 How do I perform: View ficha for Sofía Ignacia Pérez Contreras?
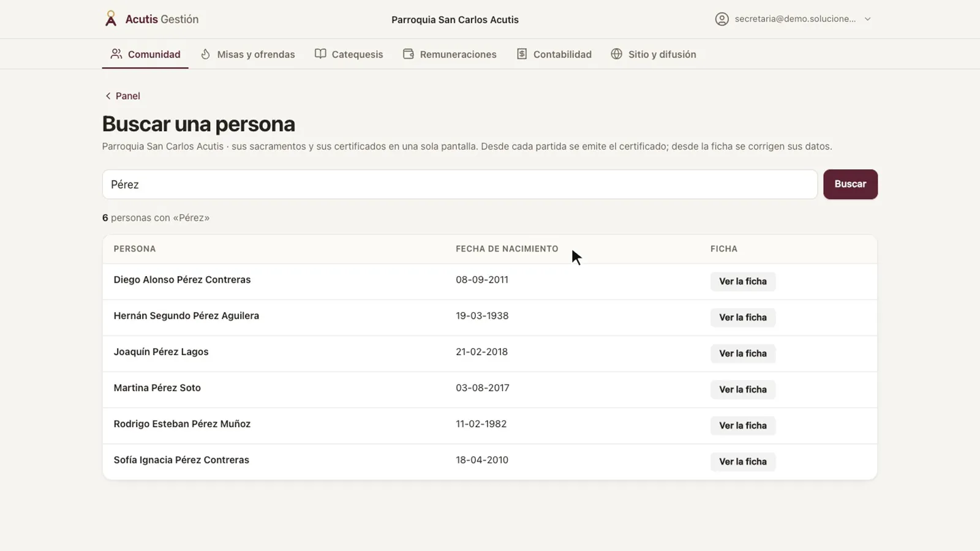[x=743, y=462]
